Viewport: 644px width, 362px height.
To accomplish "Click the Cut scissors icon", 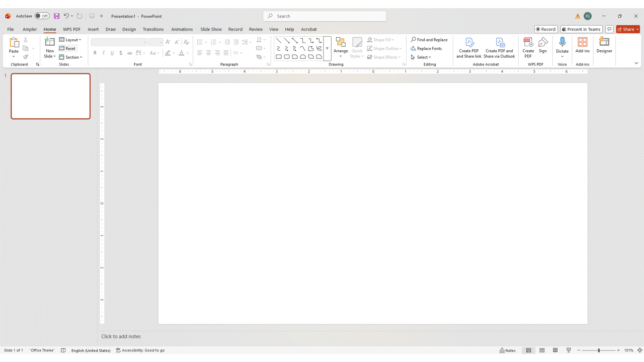I will (x=26, y=40).
